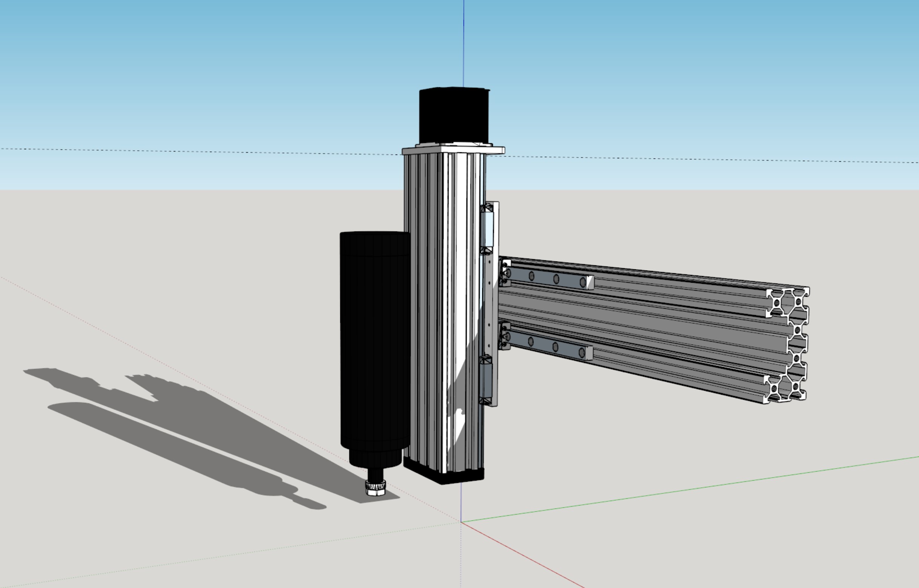The height and width of the screenshot is (588, 919).
Task: Click the axes origin point
Action: 461,522
